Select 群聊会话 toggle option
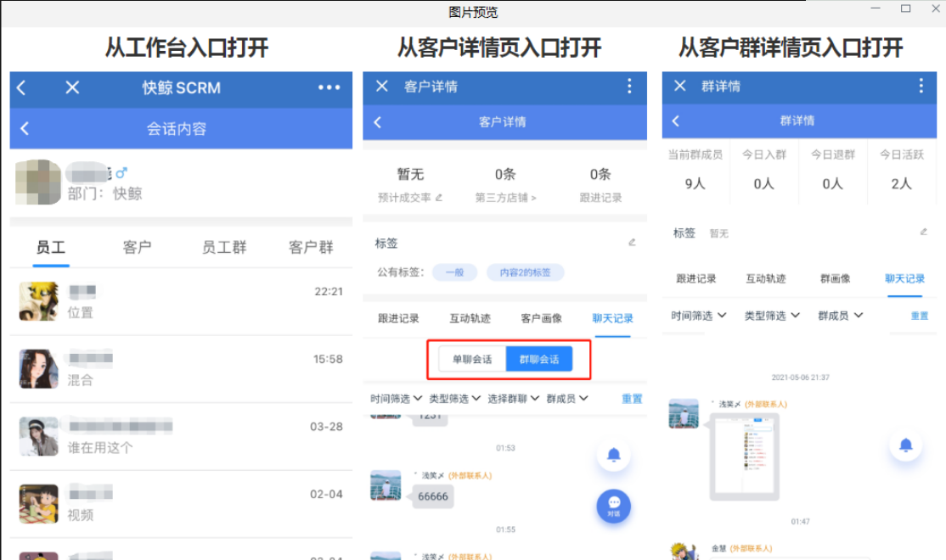The image size is (946, 560). (538, 359)
